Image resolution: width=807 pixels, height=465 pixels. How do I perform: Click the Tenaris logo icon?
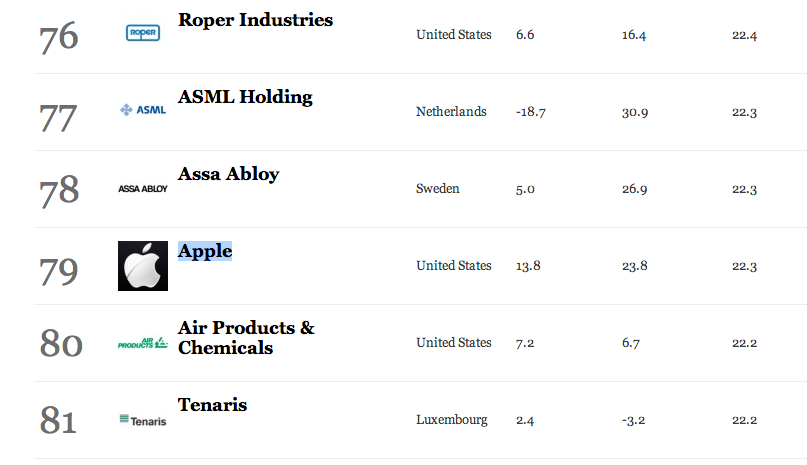pos(143,421)
